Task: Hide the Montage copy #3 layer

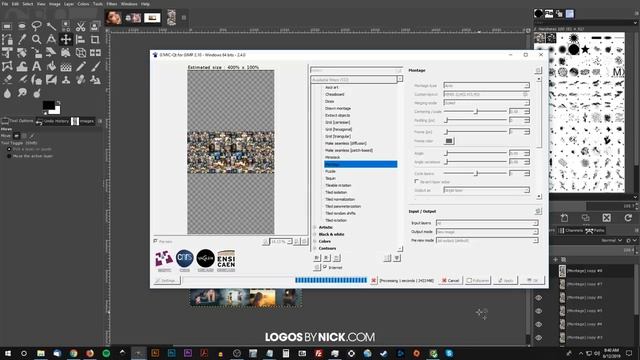Action: pos(538,338)
